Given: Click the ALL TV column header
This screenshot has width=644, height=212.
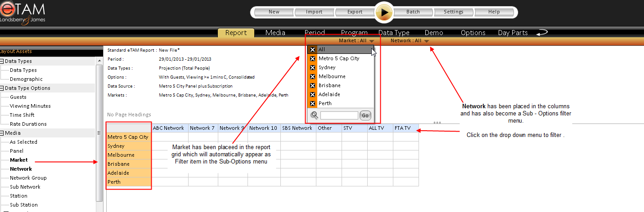Looking at the screenshot, I should (x=380, y=128).
